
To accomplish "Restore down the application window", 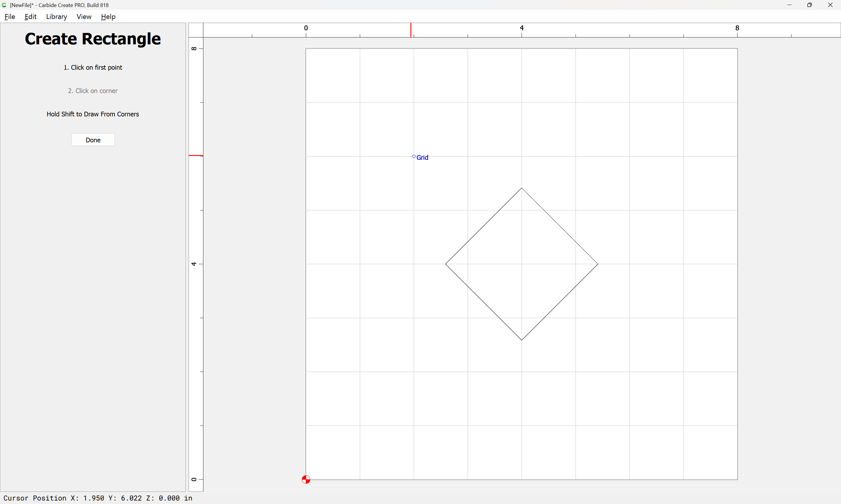I will click(809, 5).
